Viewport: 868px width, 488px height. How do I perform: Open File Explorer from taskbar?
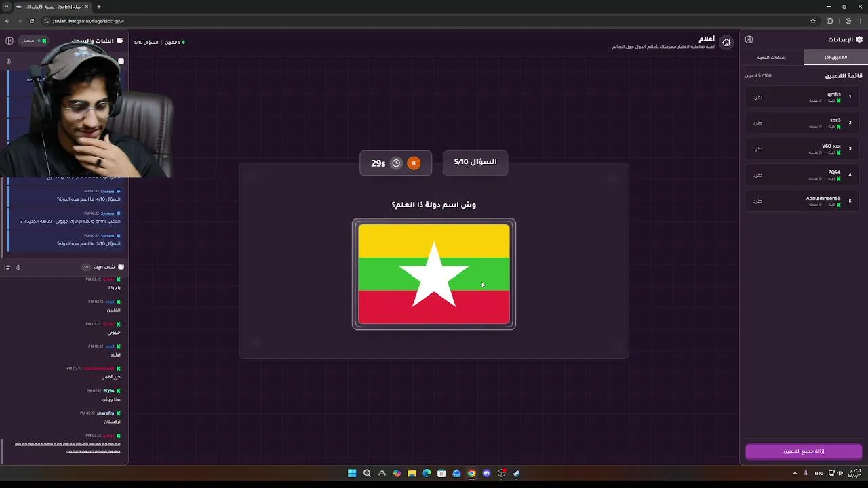pos(412,473)
